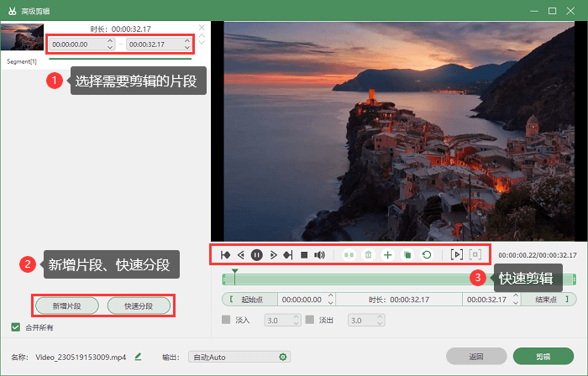The width and height of the screenshot is (588, 376).
Task: Enable the 淡入 fade-in checkbox
Action: pos(226,320)
